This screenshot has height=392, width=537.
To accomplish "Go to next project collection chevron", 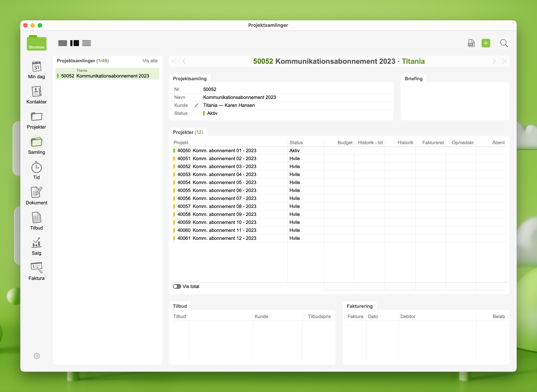I will point(494,61).
